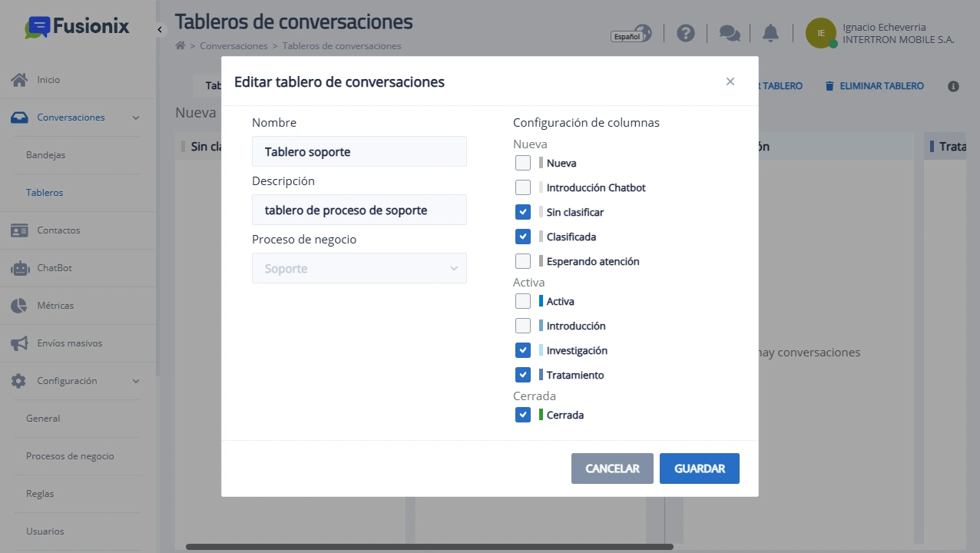Click the IE user avatar

coord(821,33)
